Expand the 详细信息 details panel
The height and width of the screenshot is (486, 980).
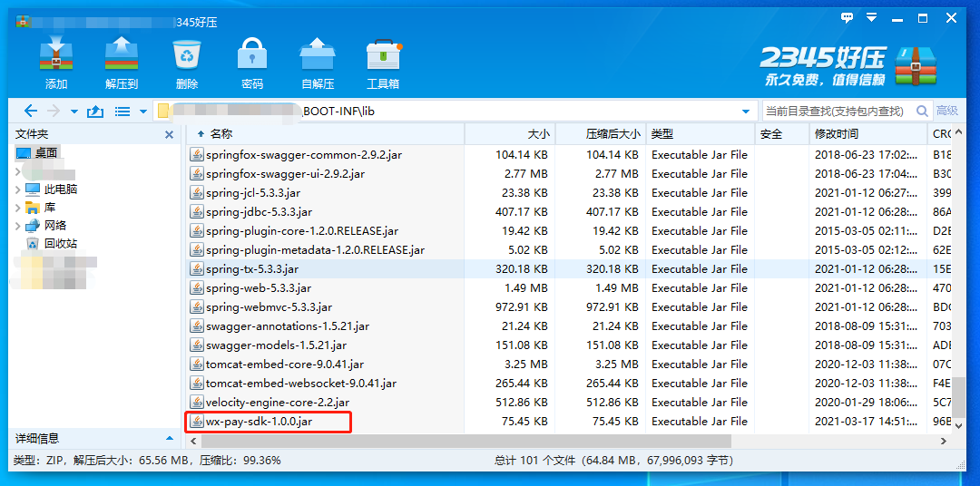[170, 438]
